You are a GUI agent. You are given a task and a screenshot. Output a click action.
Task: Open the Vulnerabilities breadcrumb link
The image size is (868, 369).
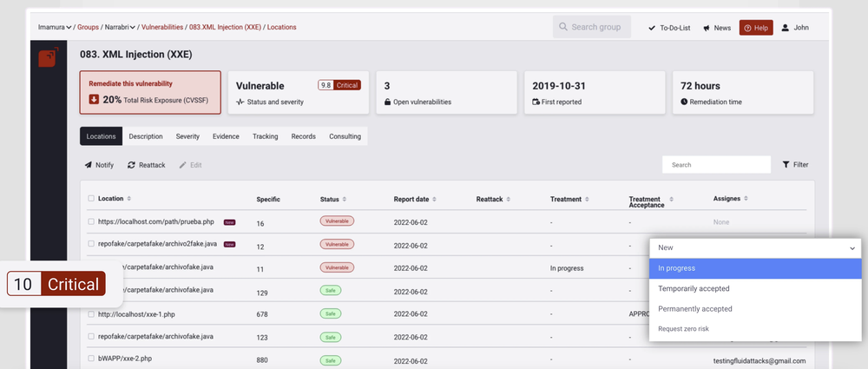click(162, 27)
